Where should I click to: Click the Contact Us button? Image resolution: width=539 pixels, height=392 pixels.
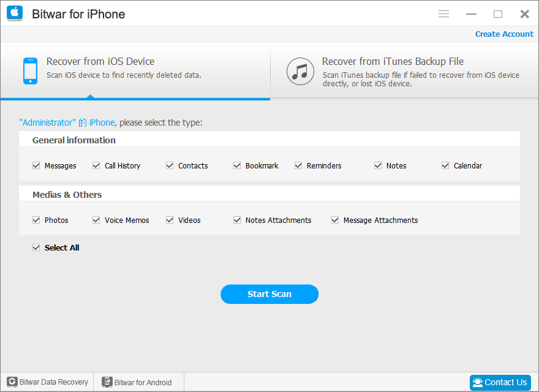pyautogui.click(x=500, y=382)
